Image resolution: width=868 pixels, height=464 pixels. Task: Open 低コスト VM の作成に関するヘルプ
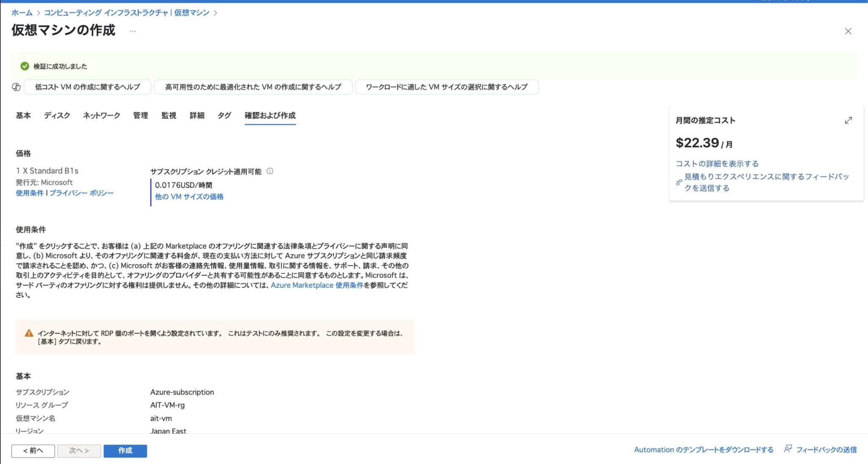click(87, 87)
